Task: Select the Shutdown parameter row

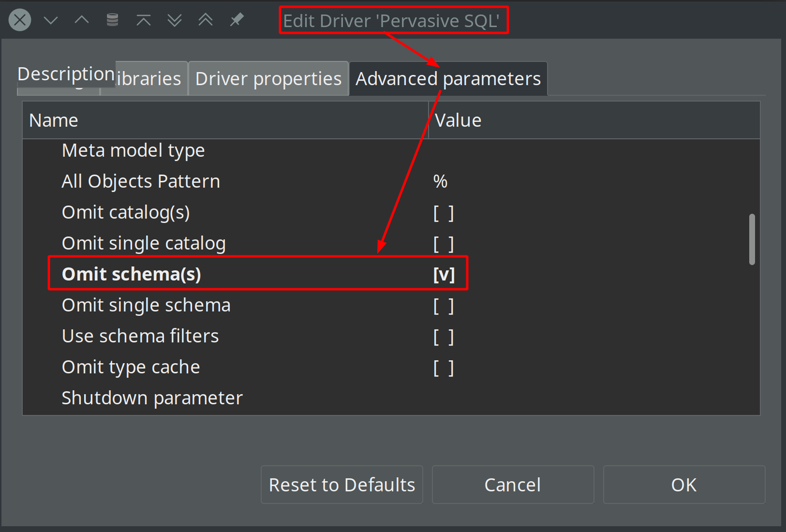Action: coord(152,398)
